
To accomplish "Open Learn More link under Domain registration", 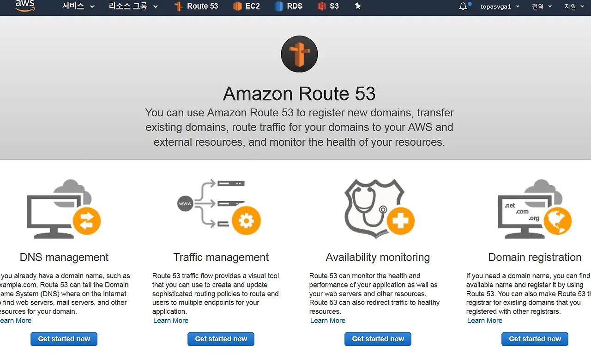I will point(485,321).
